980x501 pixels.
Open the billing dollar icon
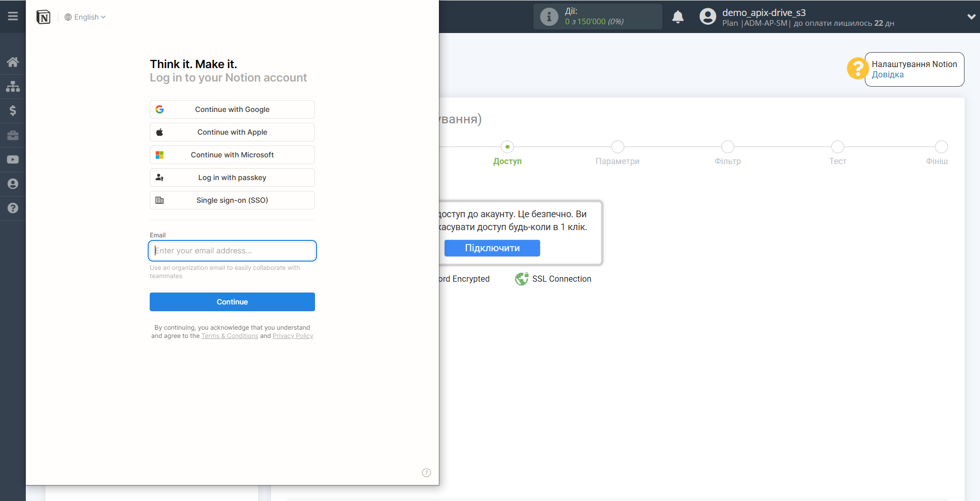[13, 110]
